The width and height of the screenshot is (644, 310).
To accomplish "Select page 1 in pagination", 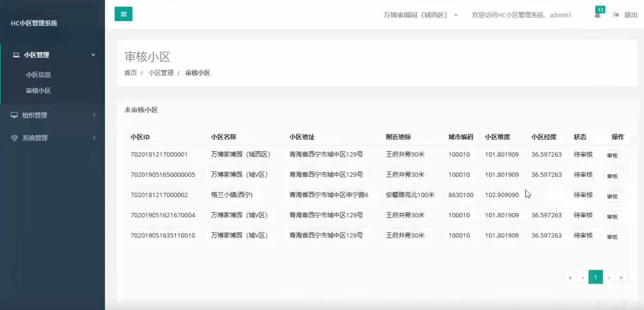I will [x=595, y=277].
